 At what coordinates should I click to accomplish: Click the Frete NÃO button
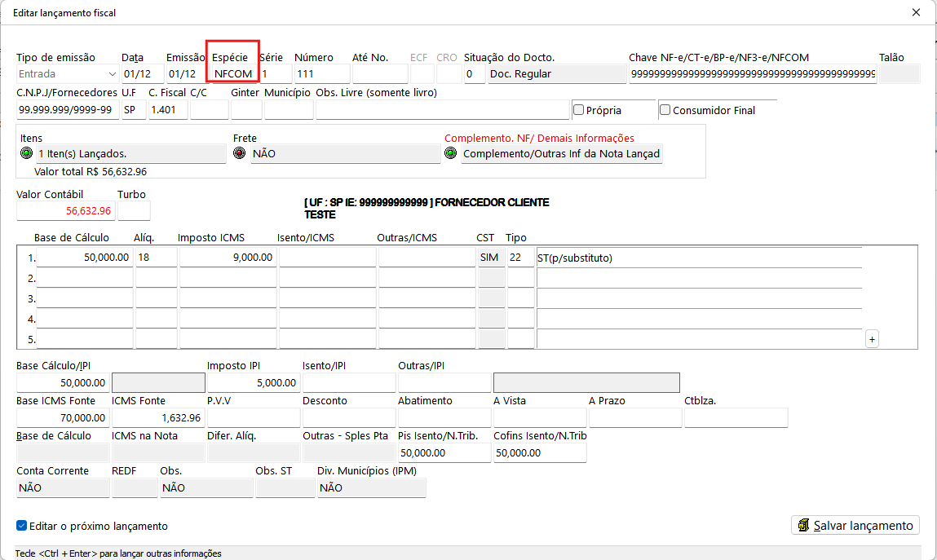pyautogui.click(x=345, y=153)
